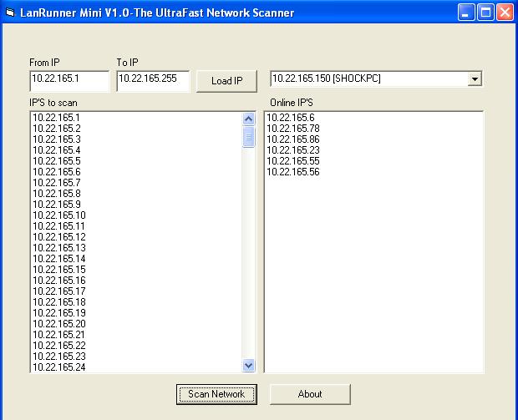Click the From IP input field

[x=69, y=80]
